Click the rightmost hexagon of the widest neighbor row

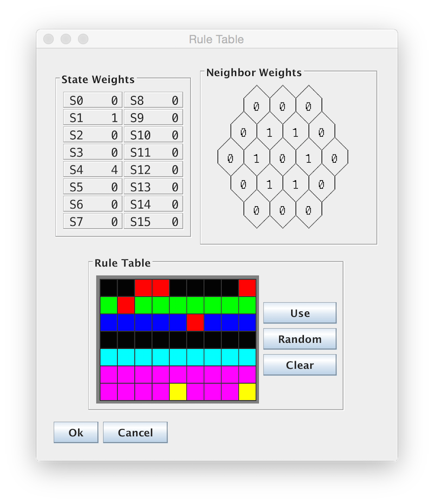coord(335,158)
